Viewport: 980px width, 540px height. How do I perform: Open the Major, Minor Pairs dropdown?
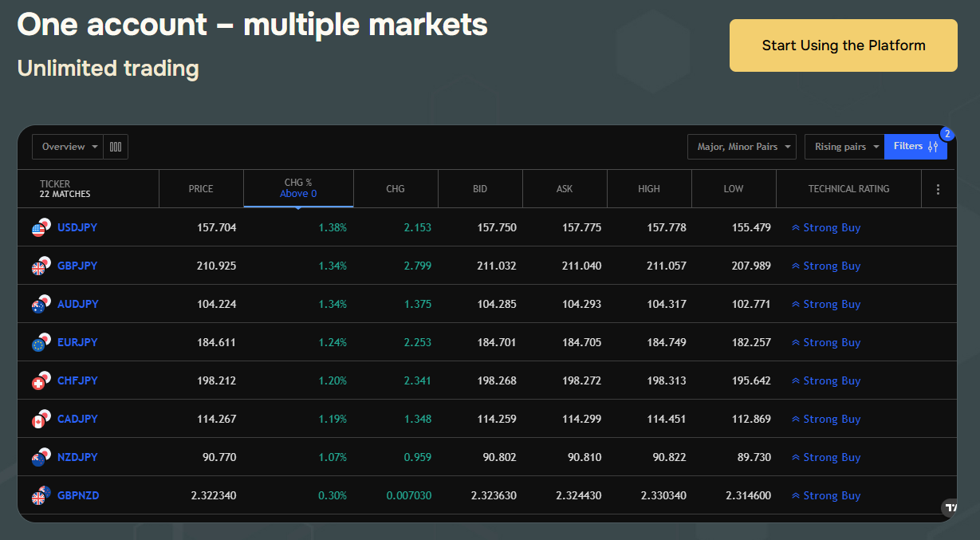tap(742, 147)
